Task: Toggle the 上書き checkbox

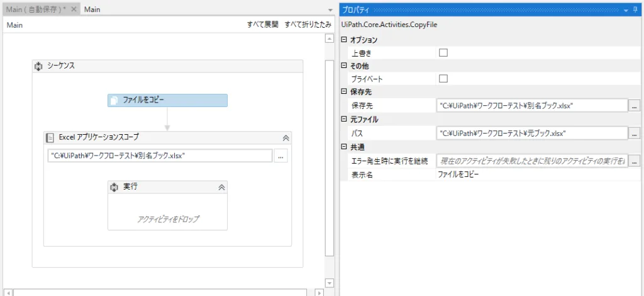Action: (x=443, y=53)
